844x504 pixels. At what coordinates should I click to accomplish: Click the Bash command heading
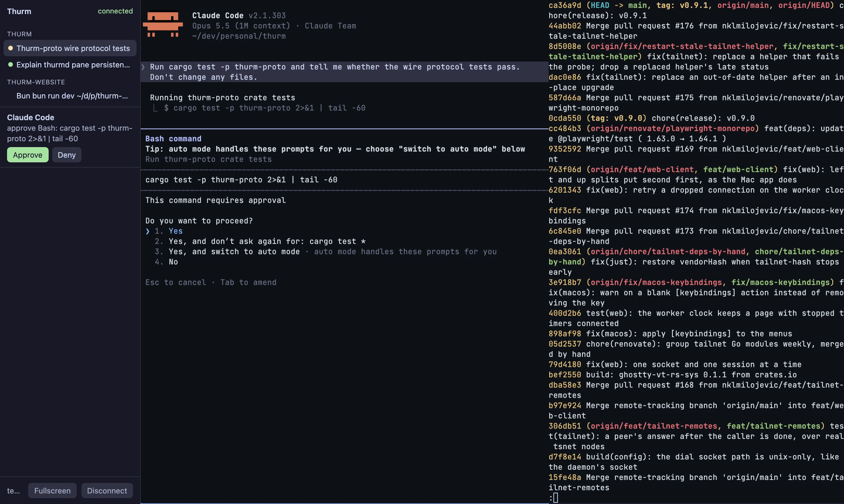pos(173,139)
